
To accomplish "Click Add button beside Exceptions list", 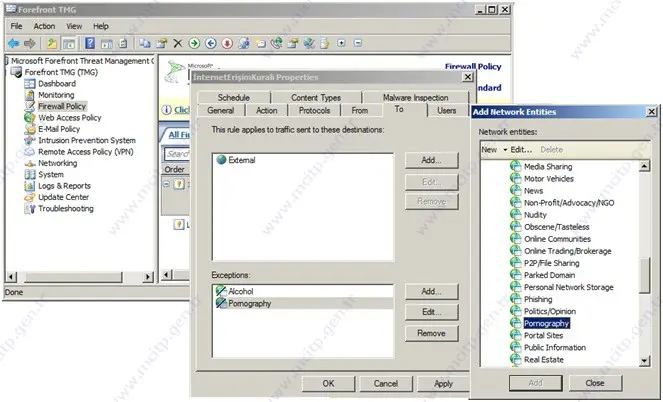I will pyautogui.click(x=431, y=292).
